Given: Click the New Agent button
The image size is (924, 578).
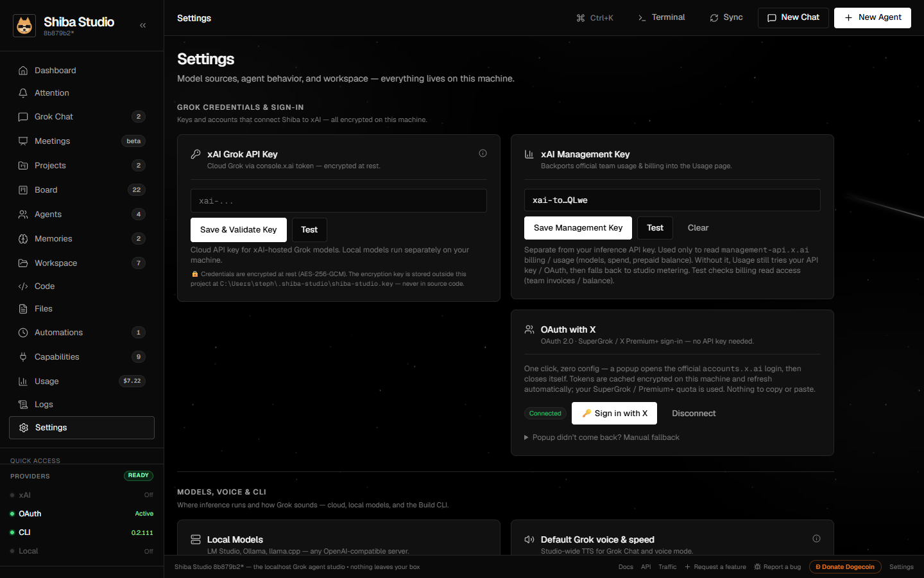Looking at the screenshot, I should 873,17.
